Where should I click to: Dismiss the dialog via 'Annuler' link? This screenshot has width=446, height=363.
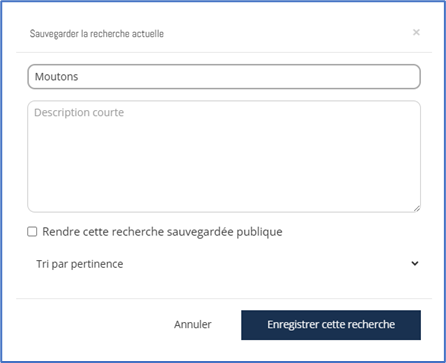[193, 324]
